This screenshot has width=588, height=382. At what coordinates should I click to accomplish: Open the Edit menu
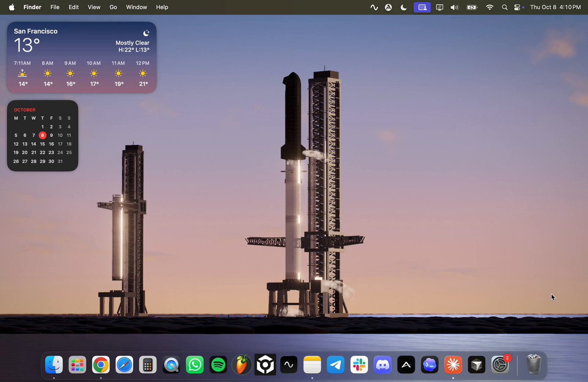[x=73, y=7]
